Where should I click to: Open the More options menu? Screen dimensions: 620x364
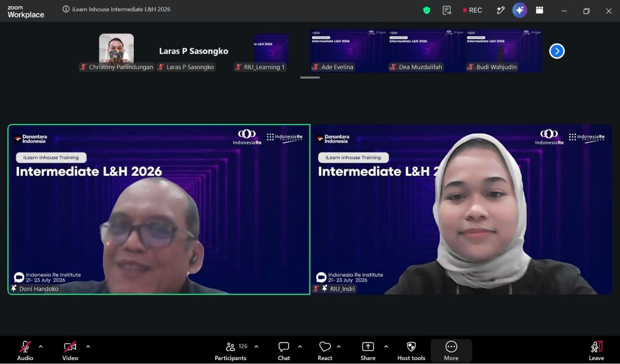pos(451,350)
